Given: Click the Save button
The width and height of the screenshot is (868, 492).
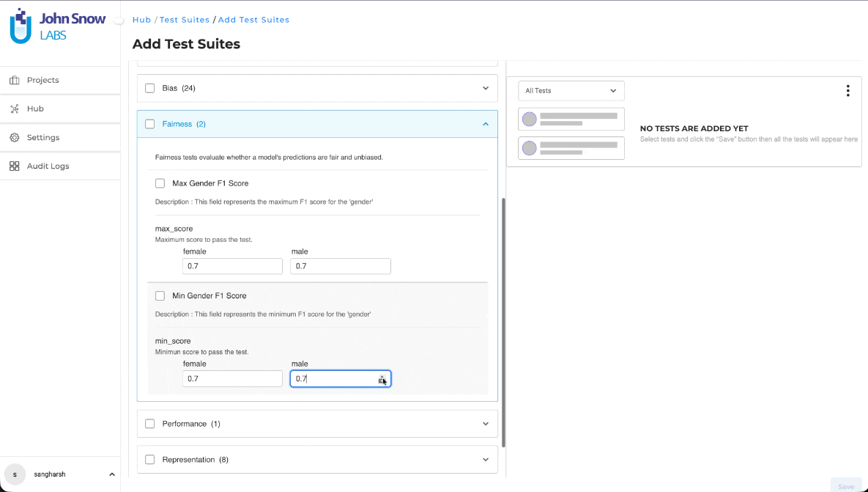Looking at the screenshot, I should pyautogui.click(x=846, y=486).
